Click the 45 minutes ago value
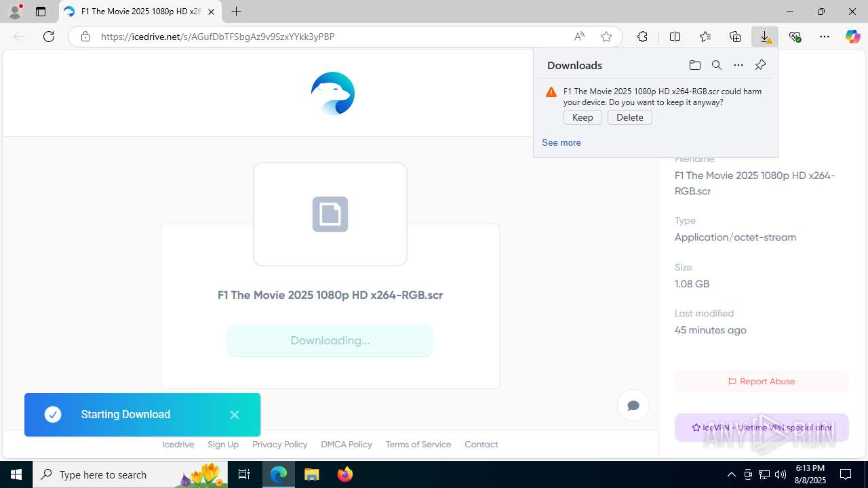The width and height of the screenshot is (868, 488). [x=710, y=330]
